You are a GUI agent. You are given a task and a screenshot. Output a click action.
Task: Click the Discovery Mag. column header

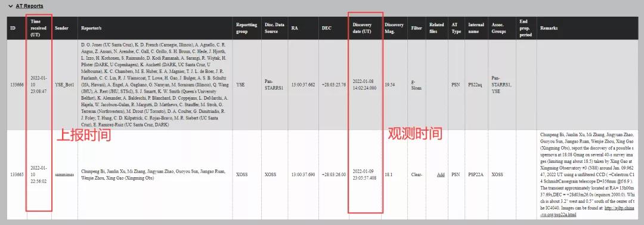pos(394,28)
